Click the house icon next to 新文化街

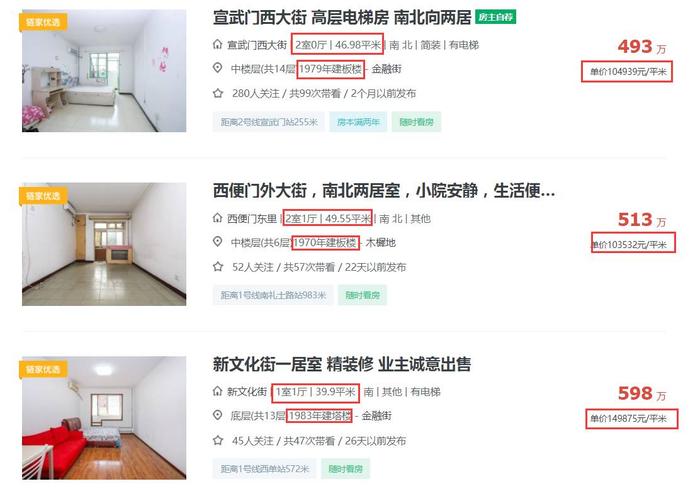[217, 391]
